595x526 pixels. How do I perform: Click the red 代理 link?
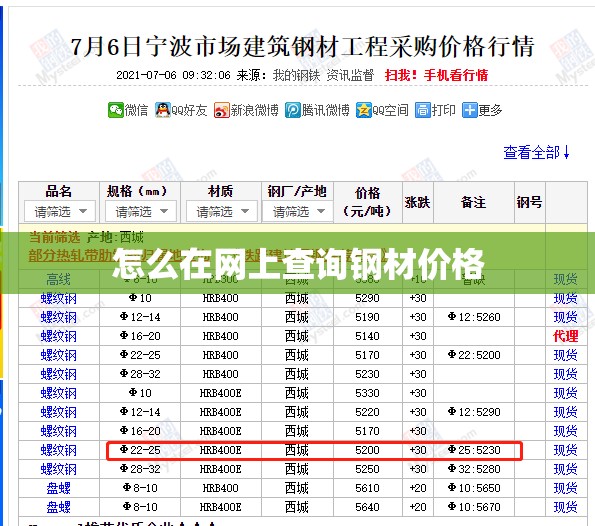point(565,336)
